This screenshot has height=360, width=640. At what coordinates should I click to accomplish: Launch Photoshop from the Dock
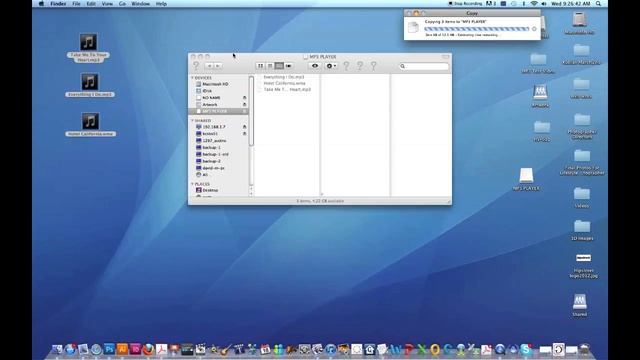tap(109, 349)
